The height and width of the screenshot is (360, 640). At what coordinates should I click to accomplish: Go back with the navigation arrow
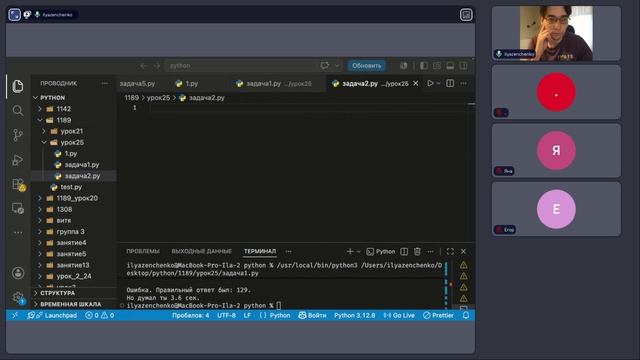144,66
